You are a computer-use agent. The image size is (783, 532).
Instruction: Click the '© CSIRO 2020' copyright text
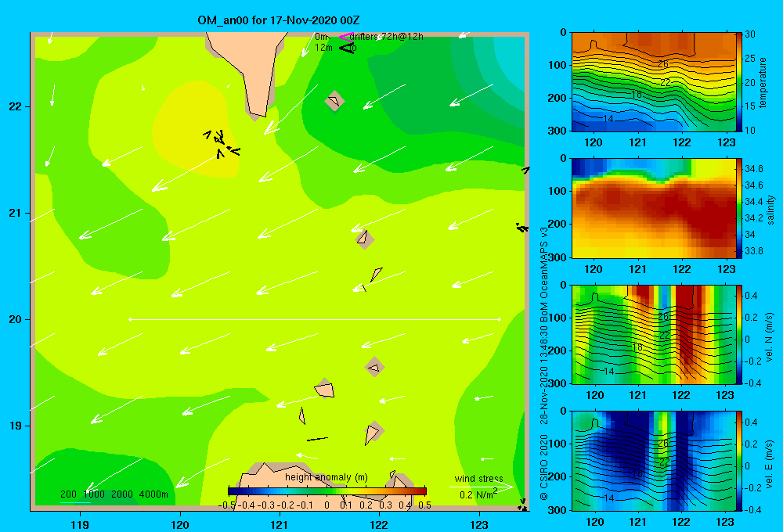544,466
